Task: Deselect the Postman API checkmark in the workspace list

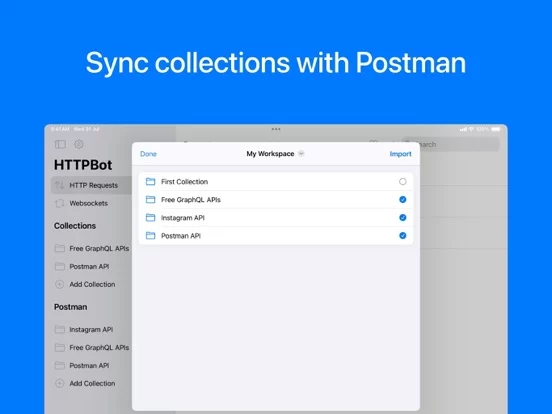Action: click(x=403, y=236)
